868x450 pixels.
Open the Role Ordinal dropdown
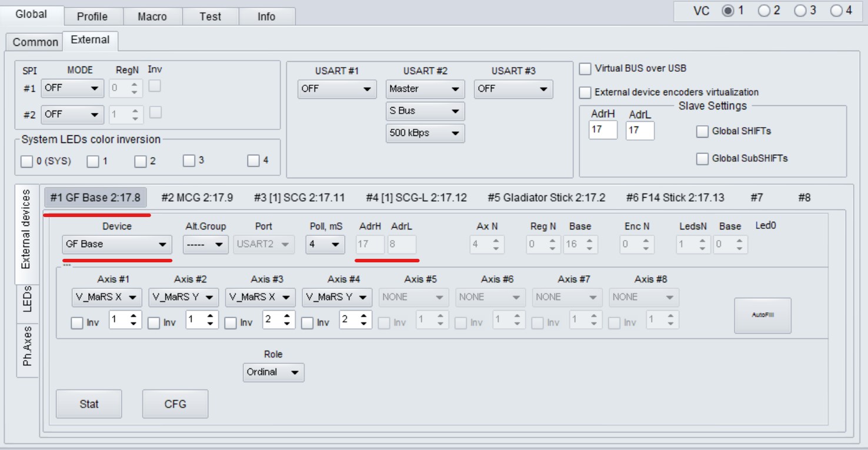pyautogui.click(x=273, y=372)
